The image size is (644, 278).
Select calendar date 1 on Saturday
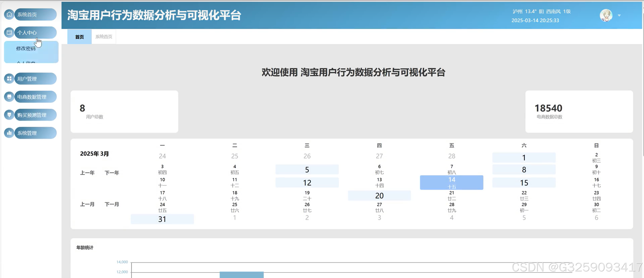point(524,157)
